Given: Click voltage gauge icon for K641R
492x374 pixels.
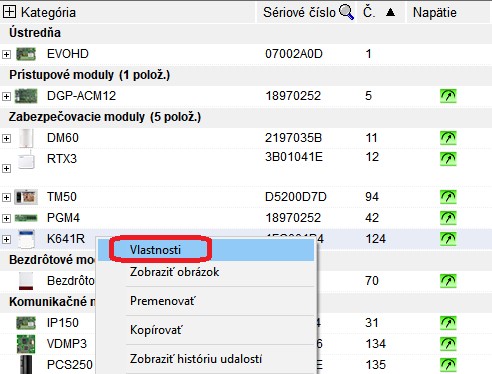Looking at the screenshot, I should pos(448,239).
